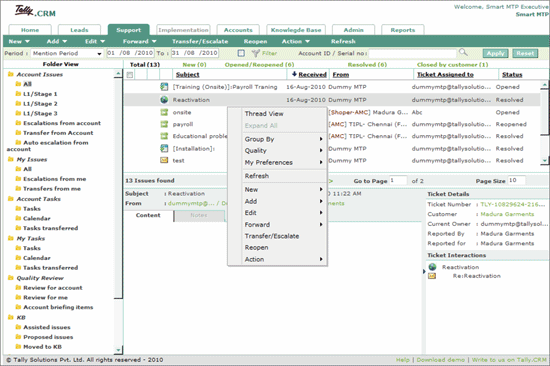This screenshot has width=550, height=366.
Task: Click the search magnifier icon
Action: (463, 52)
